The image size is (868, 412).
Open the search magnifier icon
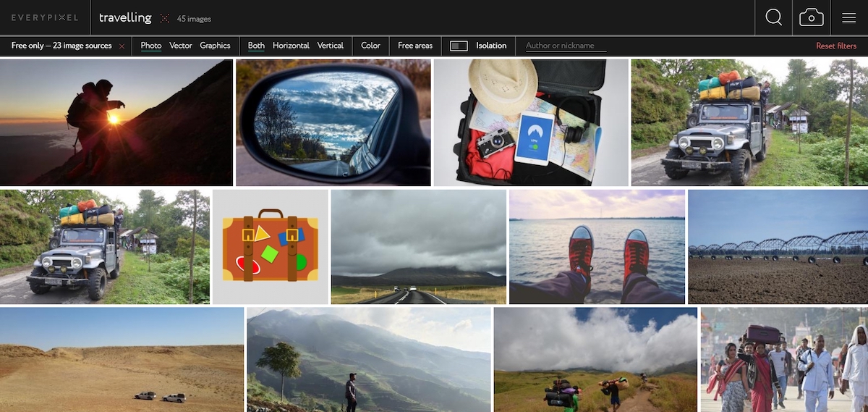[773, 17]
